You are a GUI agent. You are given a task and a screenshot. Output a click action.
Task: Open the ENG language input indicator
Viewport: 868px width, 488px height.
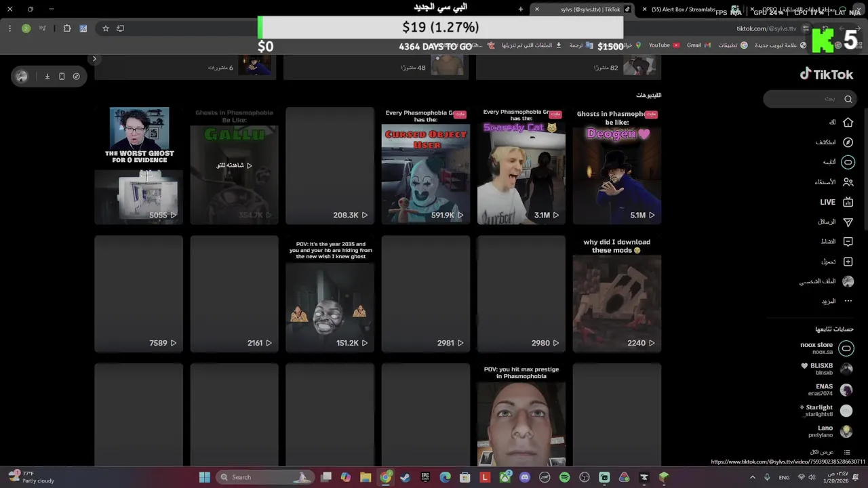[784, 477]
